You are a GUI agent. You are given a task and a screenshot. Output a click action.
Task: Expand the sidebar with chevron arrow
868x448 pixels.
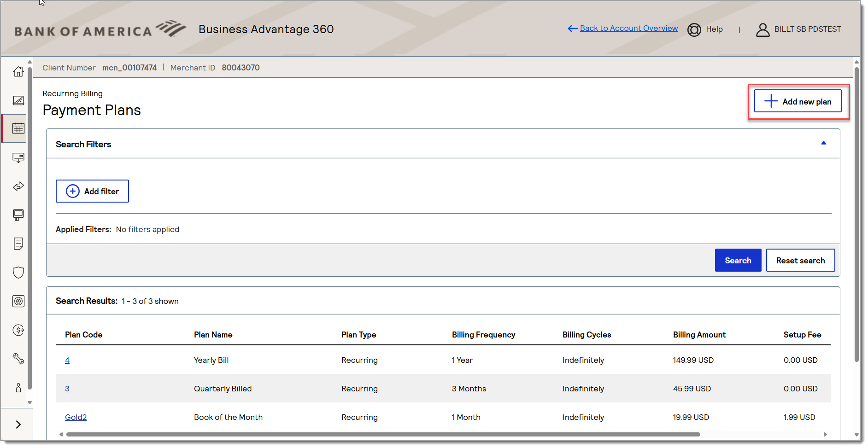pos(18,425)
